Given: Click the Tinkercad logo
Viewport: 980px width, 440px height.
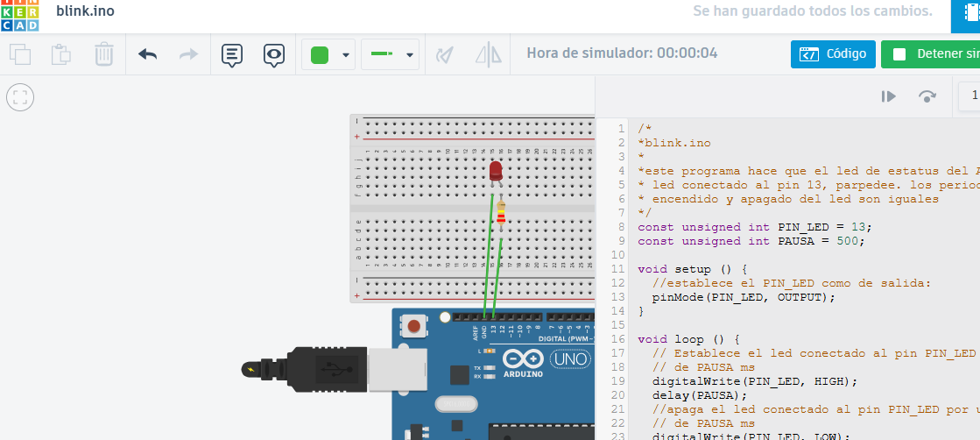Looking at the screenshot, I should (x=19, y=15).
